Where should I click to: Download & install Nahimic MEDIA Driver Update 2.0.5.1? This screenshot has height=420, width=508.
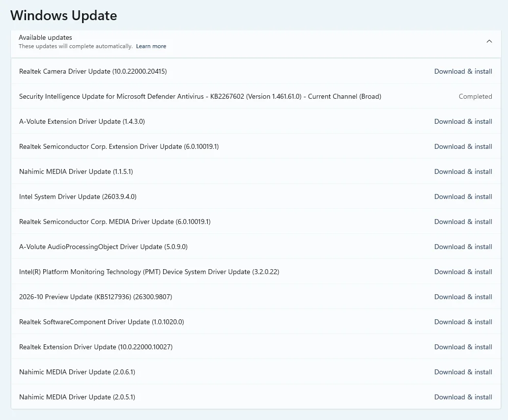click(463, 397)
